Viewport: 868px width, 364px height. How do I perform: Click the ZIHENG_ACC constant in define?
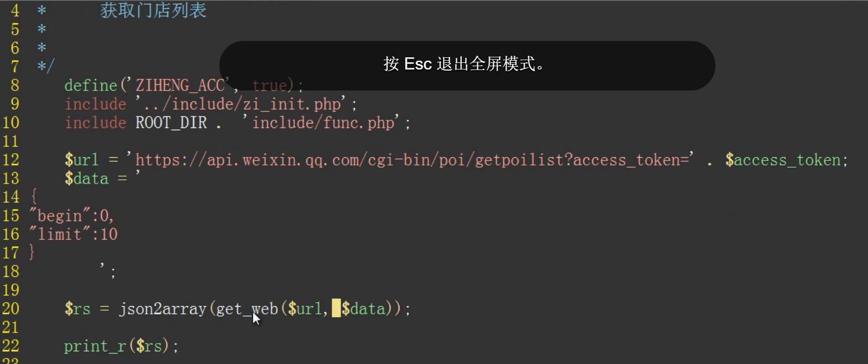tap(180, 85)
